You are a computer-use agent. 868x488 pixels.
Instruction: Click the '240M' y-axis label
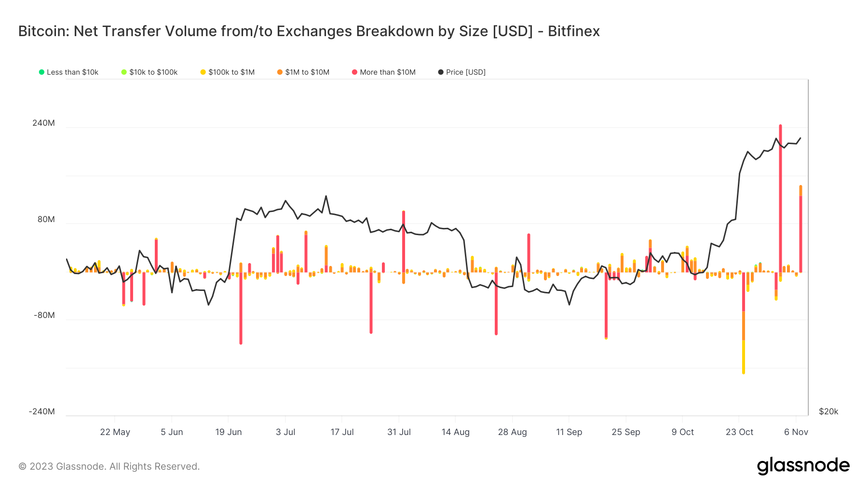point(43,123)
